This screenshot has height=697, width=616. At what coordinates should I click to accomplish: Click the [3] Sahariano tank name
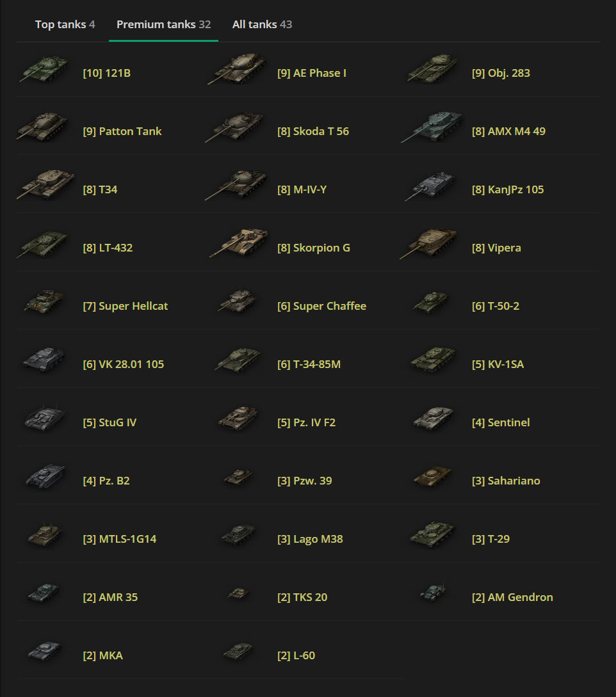pyautogui.click(x=506, y=481)
